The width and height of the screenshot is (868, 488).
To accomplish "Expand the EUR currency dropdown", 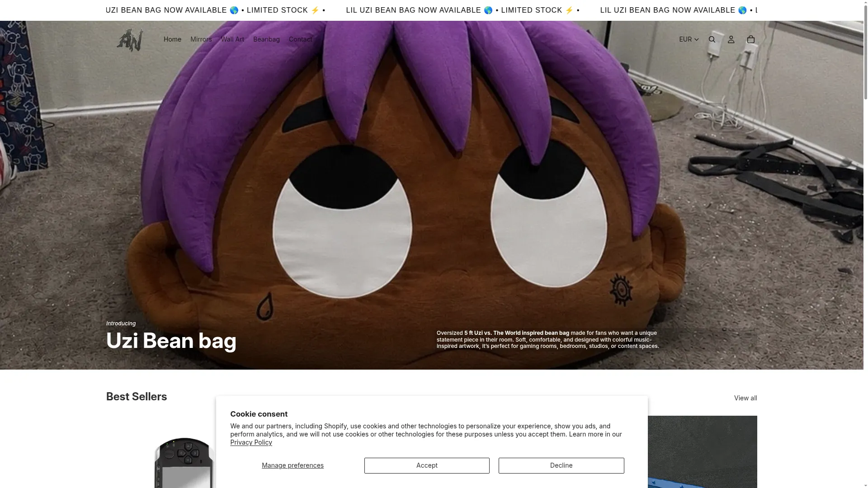I will point(689,39).
